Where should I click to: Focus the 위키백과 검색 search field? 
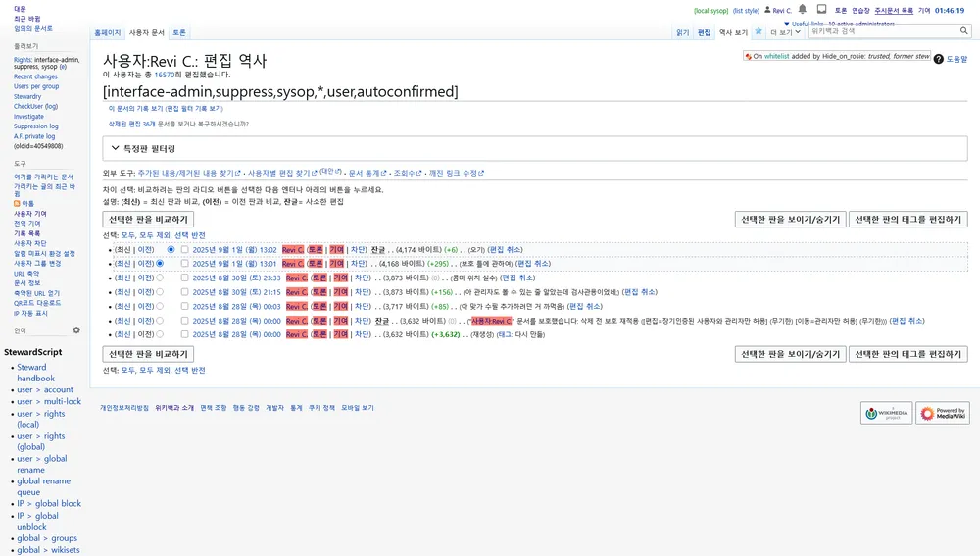point(883,30)
